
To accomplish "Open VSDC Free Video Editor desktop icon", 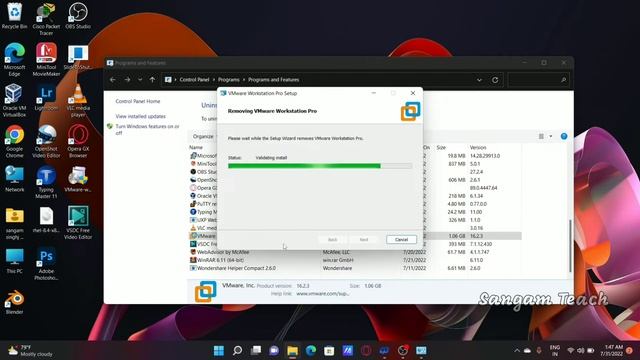I will [x=78, y=223].
